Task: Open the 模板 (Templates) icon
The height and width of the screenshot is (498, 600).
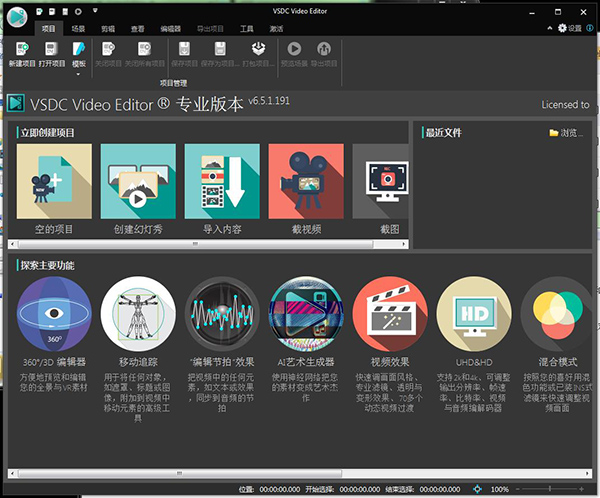Action: click(x=79, y=49)
